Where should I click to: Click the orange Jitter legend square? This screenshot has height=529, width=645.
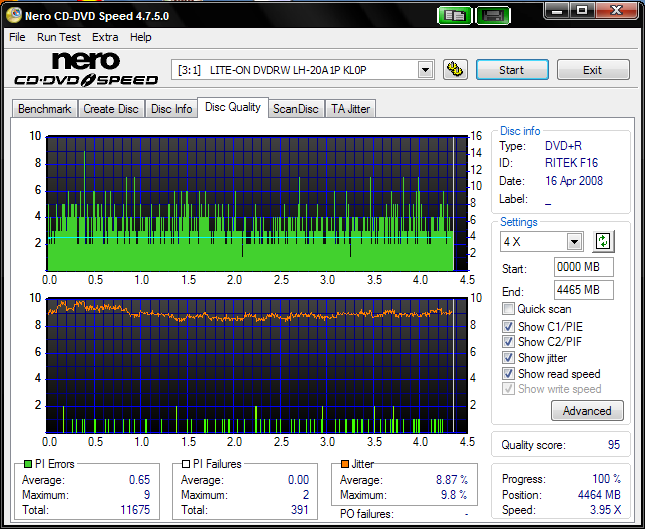click(x=345, y=464)
